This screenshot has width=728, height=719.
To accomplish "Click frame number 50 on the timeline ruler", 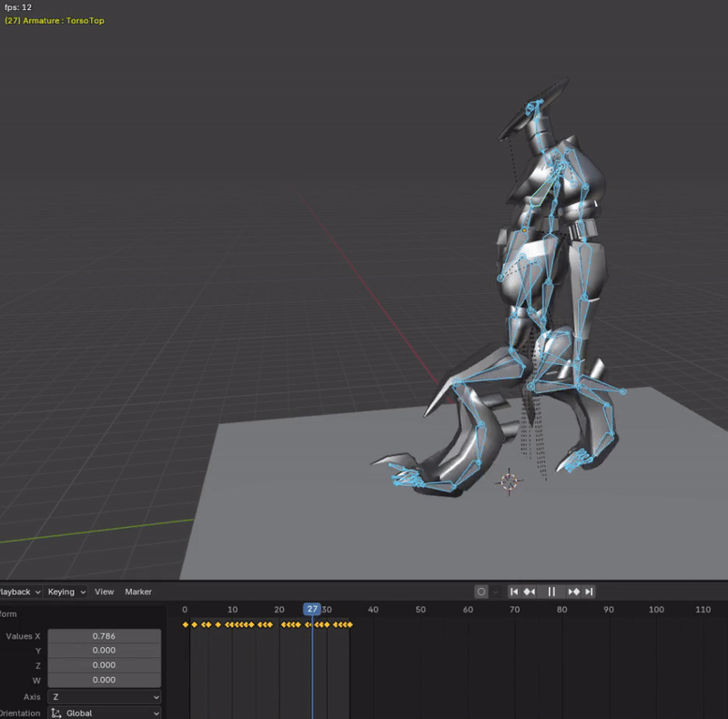I will coord(420,610).
